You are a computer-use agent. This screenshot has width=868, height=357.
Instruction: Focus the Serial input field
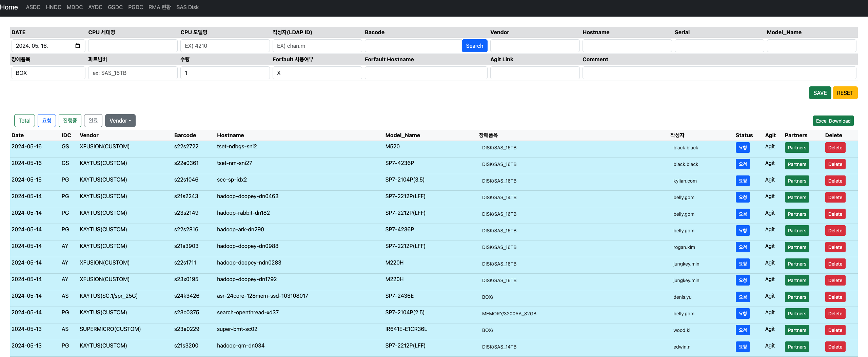(x=719, y=46)
